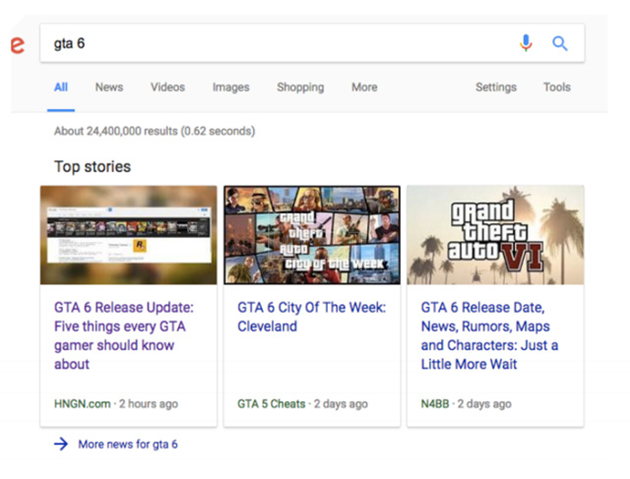Select the All results tab
This screenshot has height=479, width=630.
pyautogui.click(x=61, y=87)
